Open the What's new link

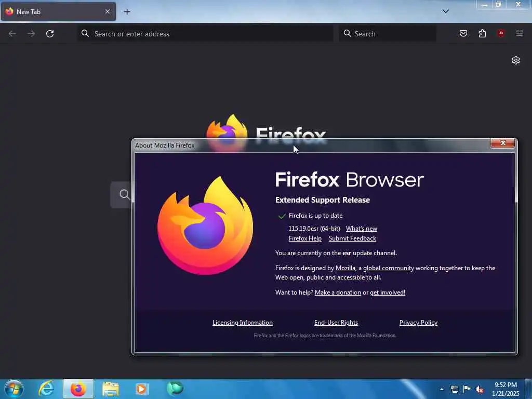point(362,229)
